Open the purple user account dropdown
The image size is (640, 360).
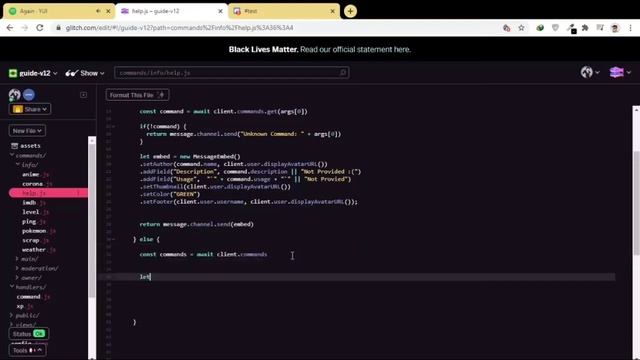tap(620, 72)
